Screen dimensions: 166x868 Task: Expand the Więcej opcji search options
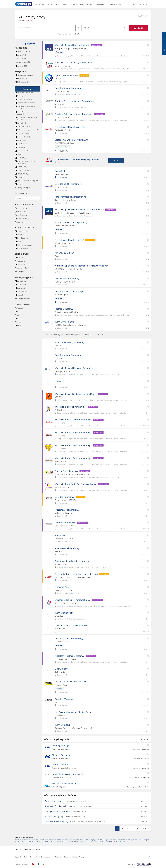[x=142, y=16]
